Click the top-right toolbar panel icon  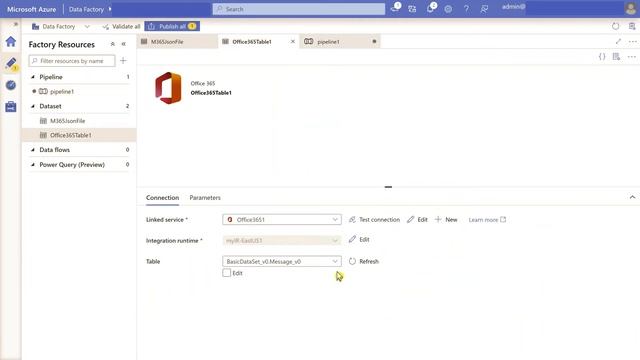coord(632,26)
